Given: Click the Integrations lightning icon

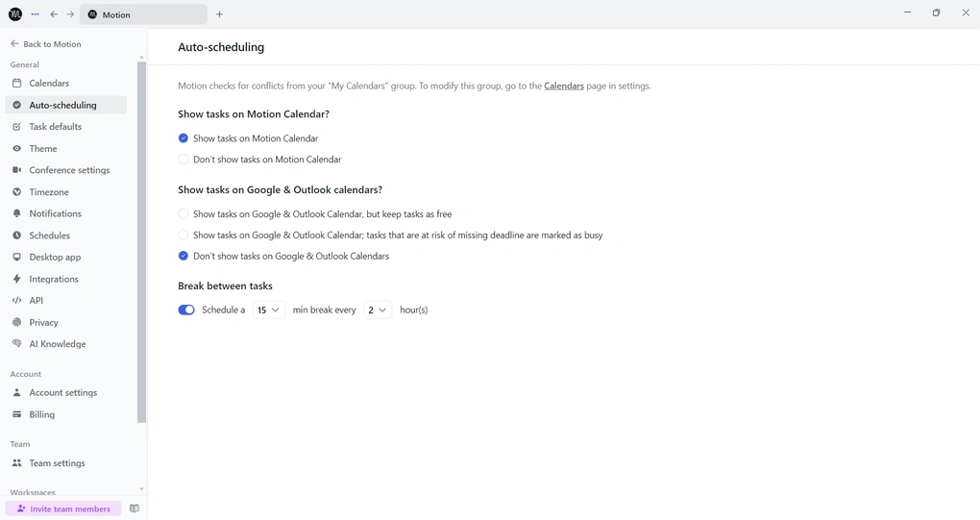Looking at the screenshot, I should click(x=17, y=279).
